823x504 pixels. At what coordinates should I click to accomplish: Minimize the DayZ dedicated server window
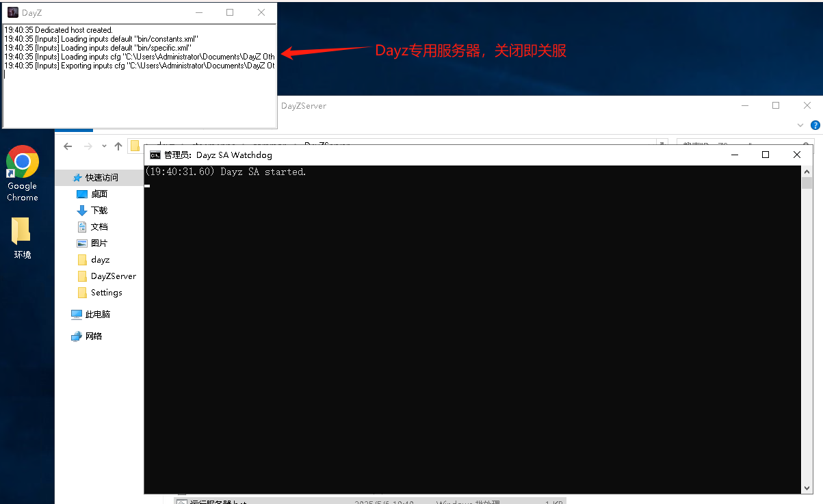coord(198,12)
